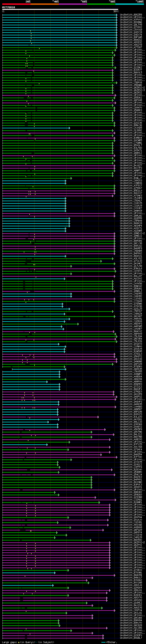Click the UniRef100_B6ACM4 label
The width and height of the screenshot is (146, 644).
point(131,575)
